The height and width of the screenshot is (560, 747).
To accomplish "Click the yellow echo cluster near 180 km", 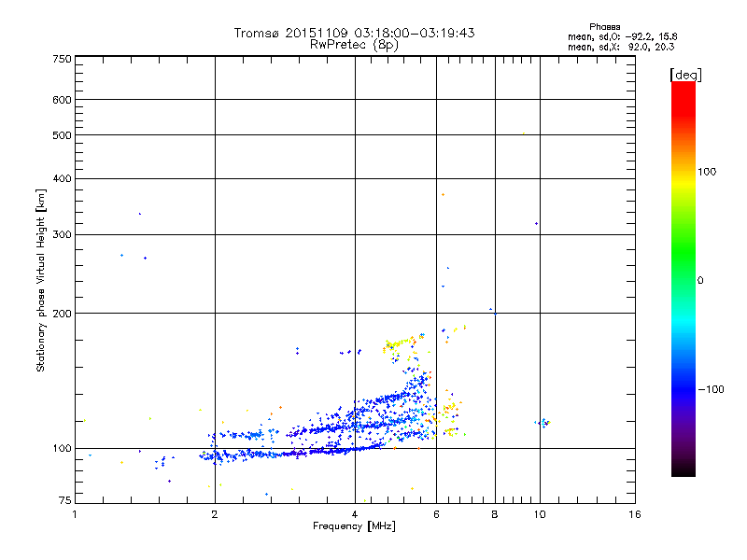I will tap(400, 343).
